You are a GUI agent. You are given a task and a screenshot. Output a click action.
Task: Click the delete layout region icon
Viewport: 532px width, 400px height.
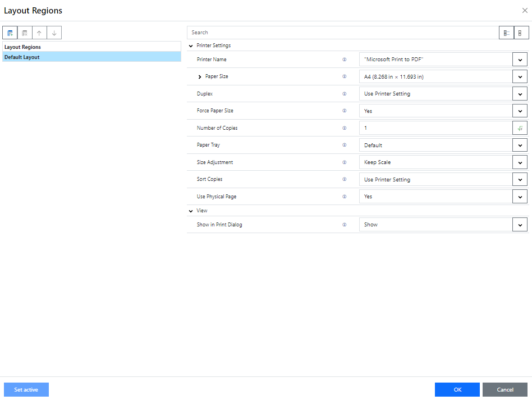25,33
